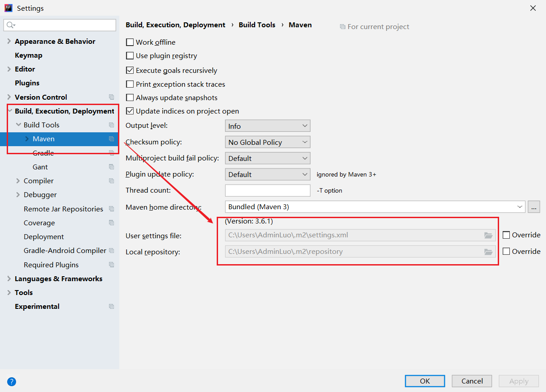Expand the Appearance & Behavior section
Viewport: 546px width, 392px height.
[9, 41]
